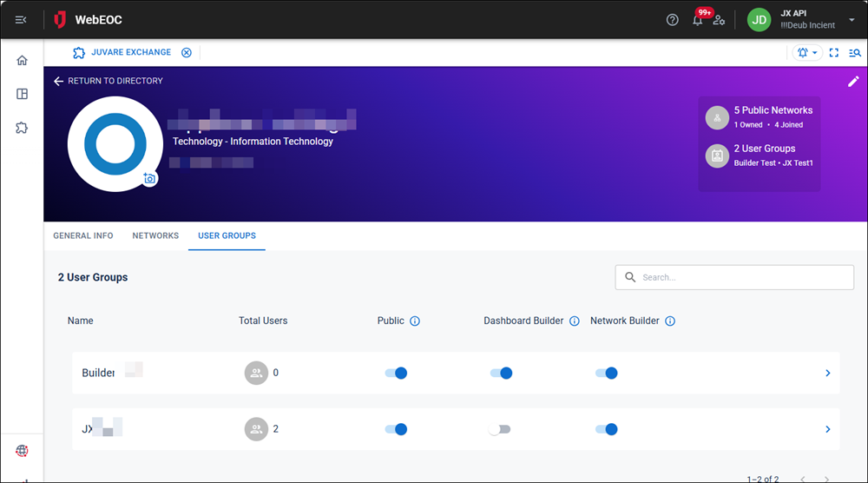The image size is (868, 483).
Task: Close the Juvare Exchange tab
Action: [187, 53]
